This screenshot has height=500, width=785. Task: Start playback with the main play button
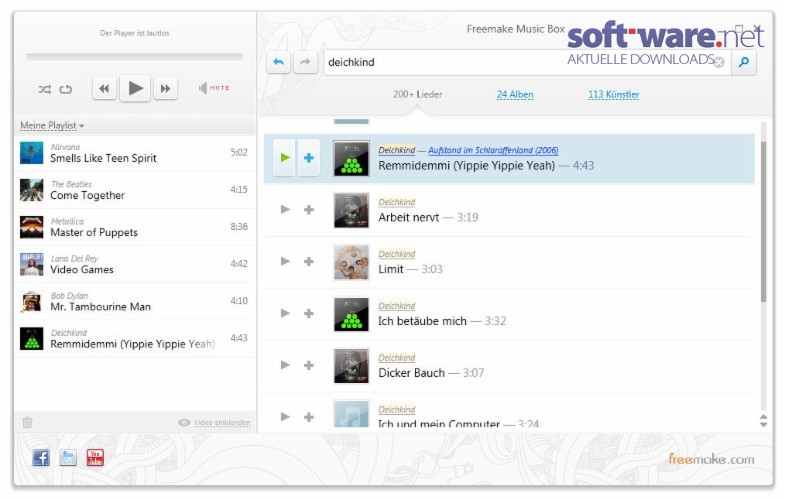tap(135, 88)
